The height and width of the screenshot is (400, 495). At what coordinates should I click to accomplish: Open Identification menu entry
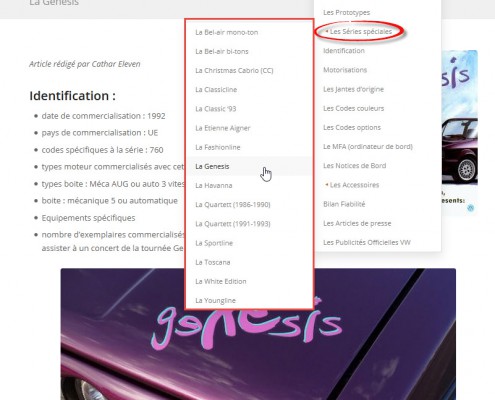coord(344,51)
